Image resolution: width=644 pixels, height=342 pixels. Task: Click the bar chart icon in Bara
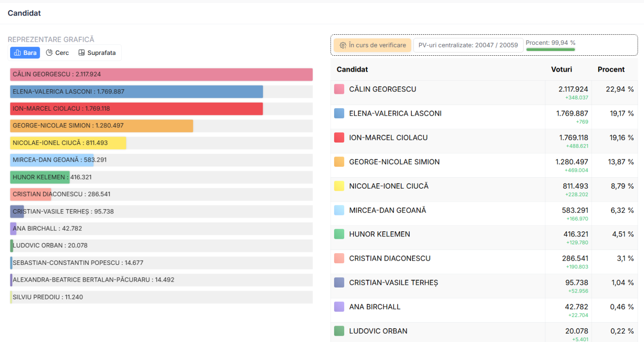pyautogui.click(x=17, y=53)
